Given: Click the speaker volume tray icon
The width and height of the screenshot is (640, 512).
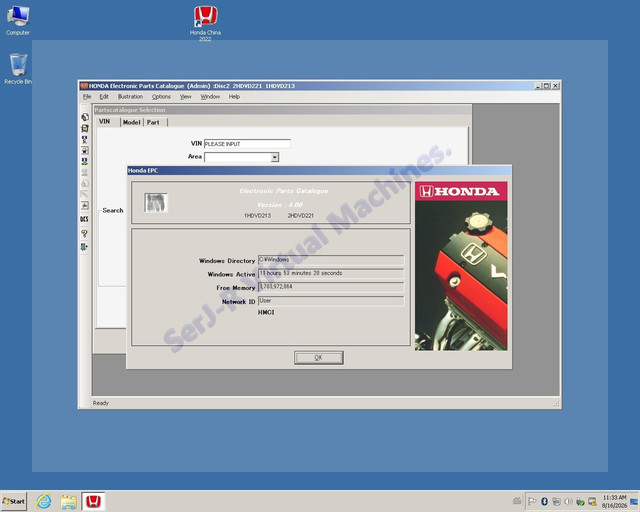Looking at the screenshot, I should pos(568,501).
